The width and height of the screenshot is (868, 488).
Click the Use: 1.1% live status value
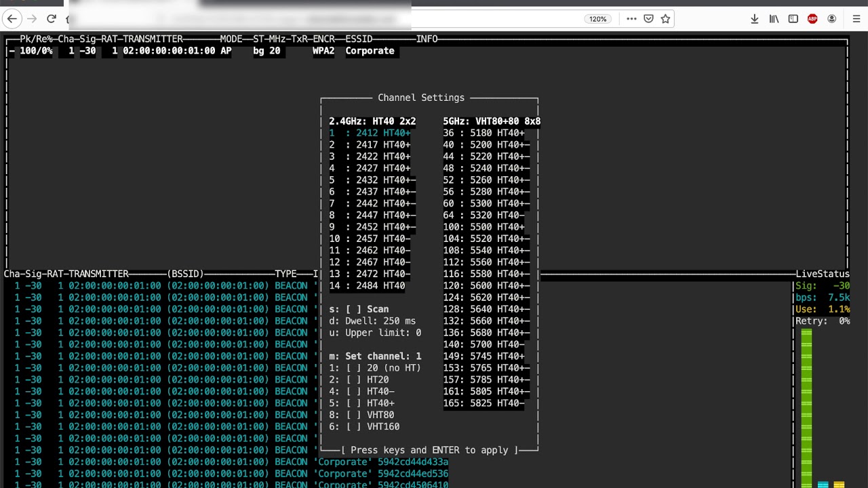click(823, 309)
